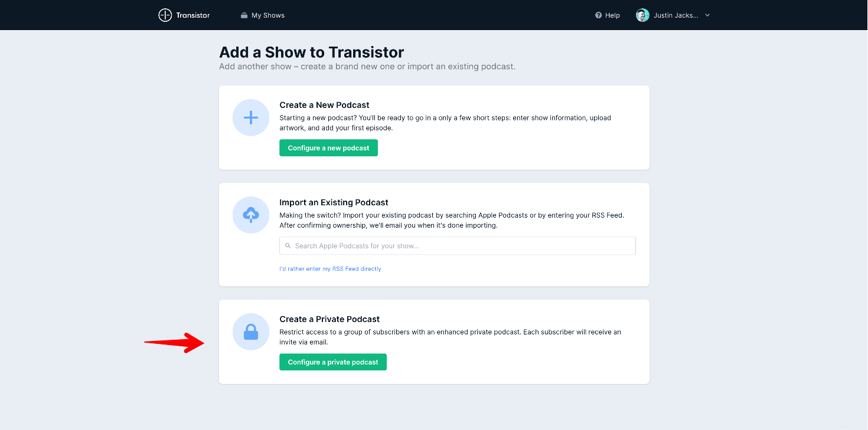Click the plus icon for new podcast
This screenshot has width=868, height=430.
pyautogui.click(x=251, y=117)
